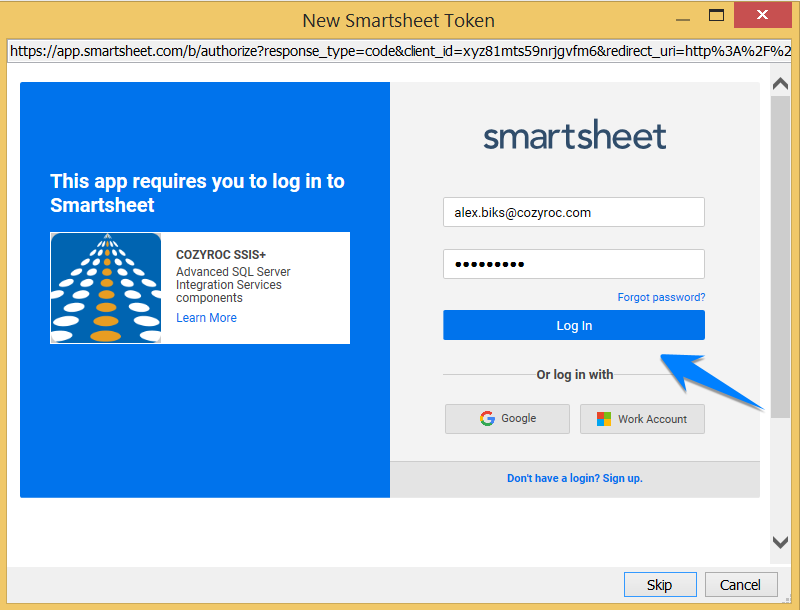
Task: Click the Google logo icon
Action: (x=487, y=419)
